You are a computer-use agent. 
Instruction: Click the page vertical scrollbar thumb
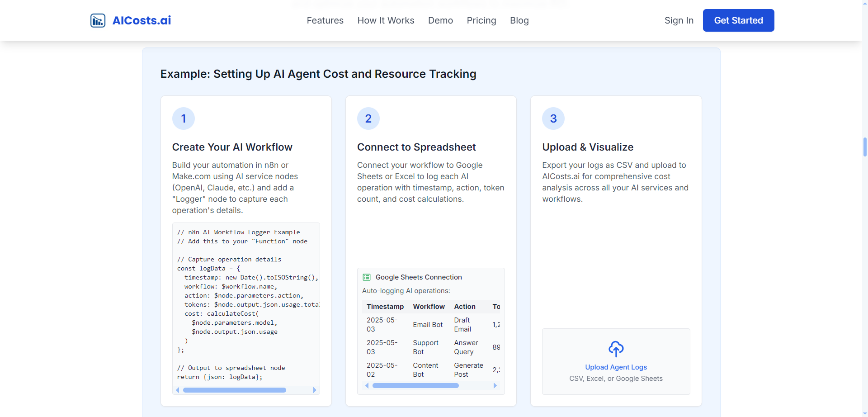[x=865, y=147]
